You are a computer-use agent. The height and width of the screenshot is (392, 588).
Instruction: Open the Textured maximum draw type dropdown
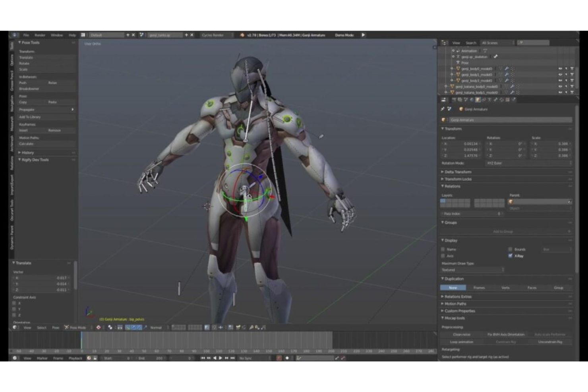click(472, 270)
